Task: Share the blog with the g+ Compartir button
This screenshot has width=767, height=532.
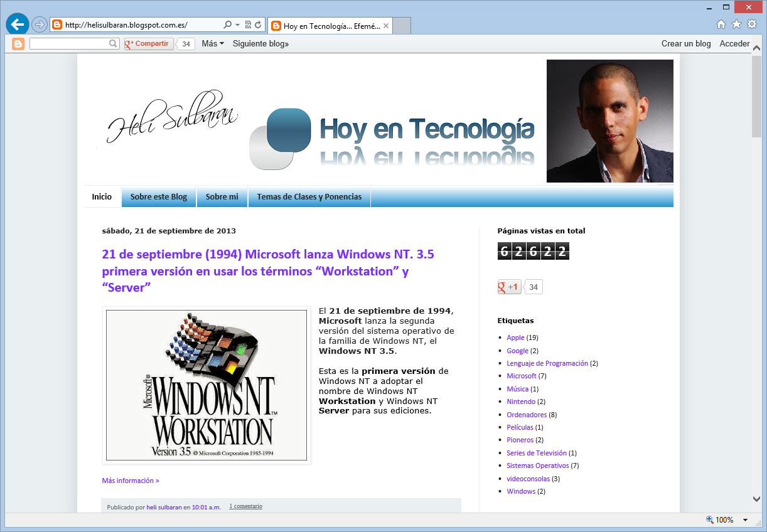Action: click(x=149, y=44)
